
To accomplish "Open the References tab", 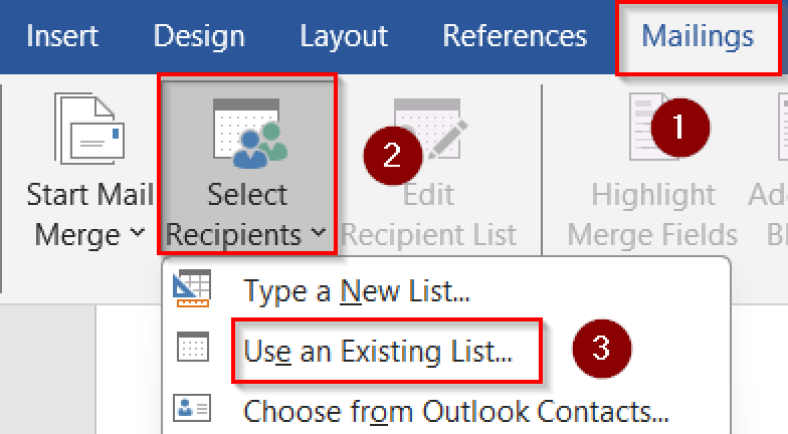I will (x=514, y=37).
